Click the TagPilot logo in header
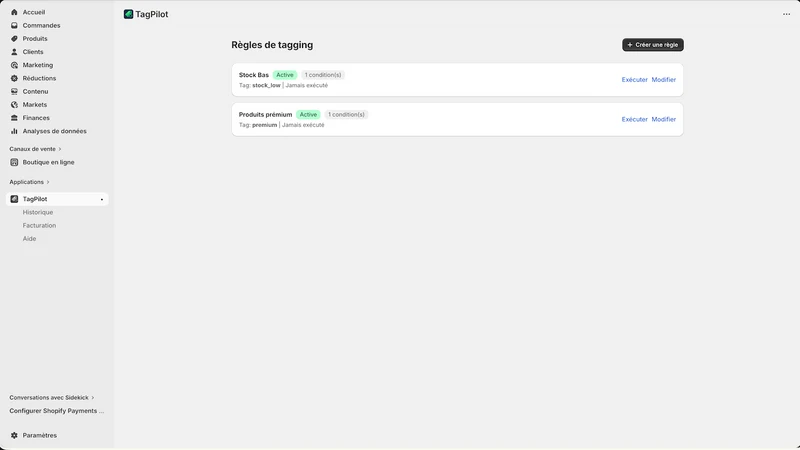 [129, 14]
